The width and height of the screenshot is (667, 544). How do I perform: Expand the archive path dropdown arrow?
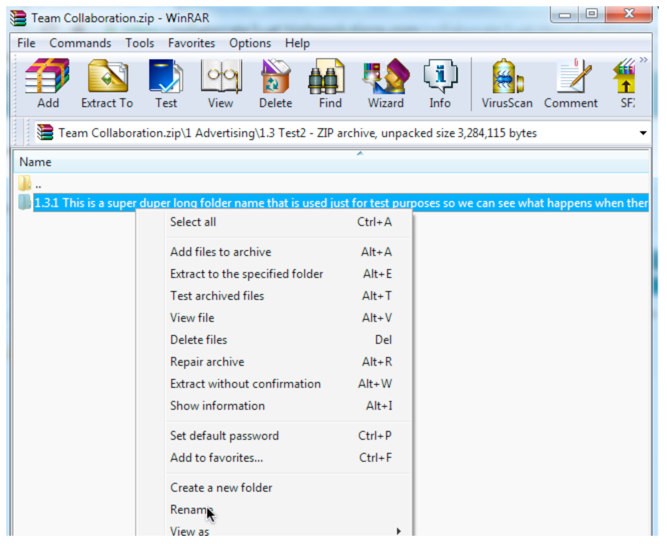pos(642,133)
